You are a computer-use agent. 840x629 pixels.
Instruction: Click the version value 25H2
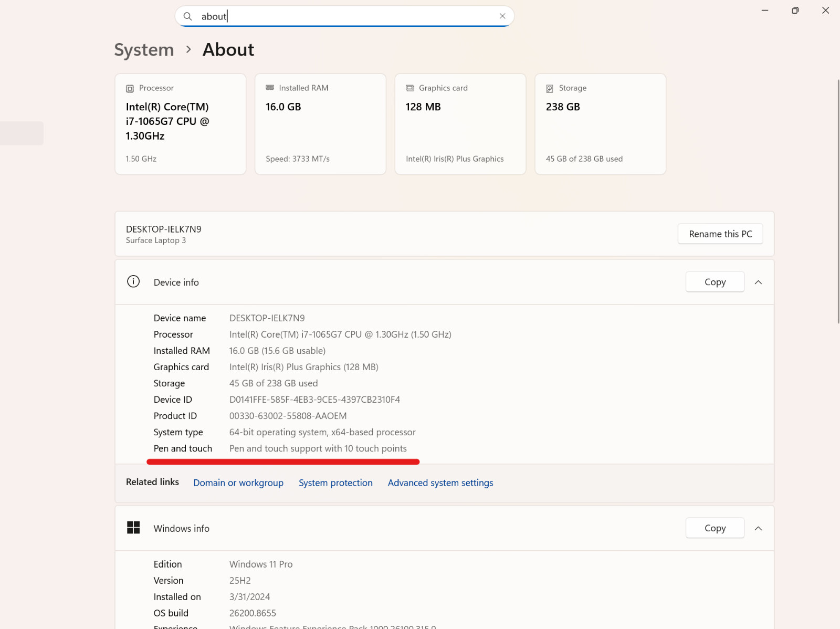(x=240, y=581)
